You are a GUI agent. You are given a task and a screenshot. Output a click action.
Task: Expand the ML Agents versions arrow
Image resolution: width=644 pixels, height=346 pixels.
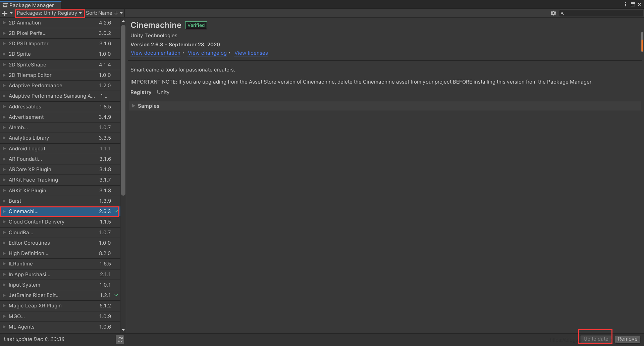click(x=4, y=327)
